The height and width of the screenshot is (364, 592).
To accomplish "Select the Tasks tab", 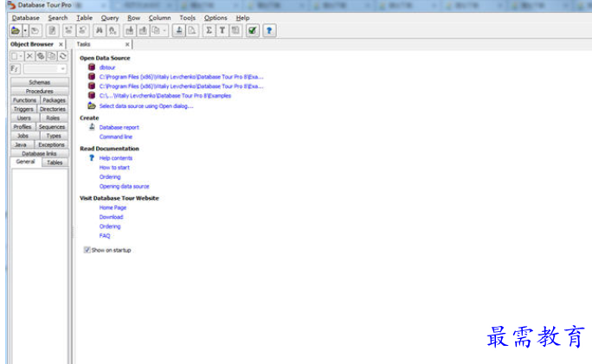I will pyautogui.click(x=83, y=44).
